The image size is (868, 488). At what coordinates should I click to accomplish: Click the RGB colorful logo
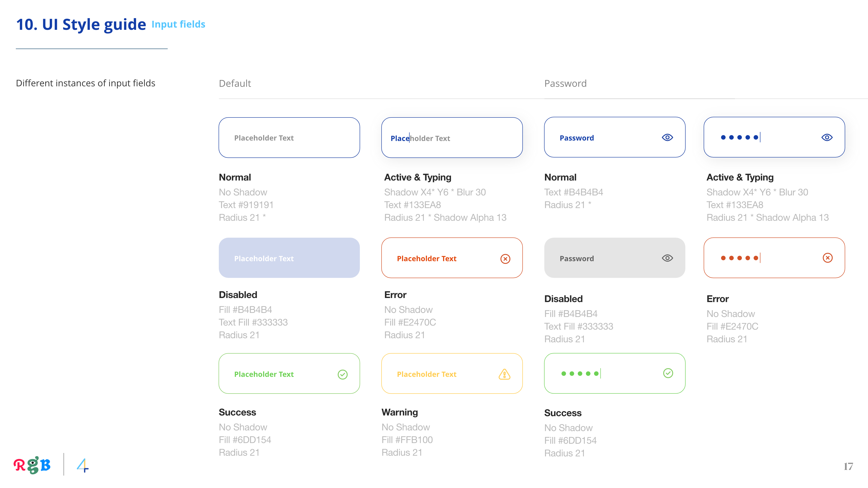pos(32,465)
